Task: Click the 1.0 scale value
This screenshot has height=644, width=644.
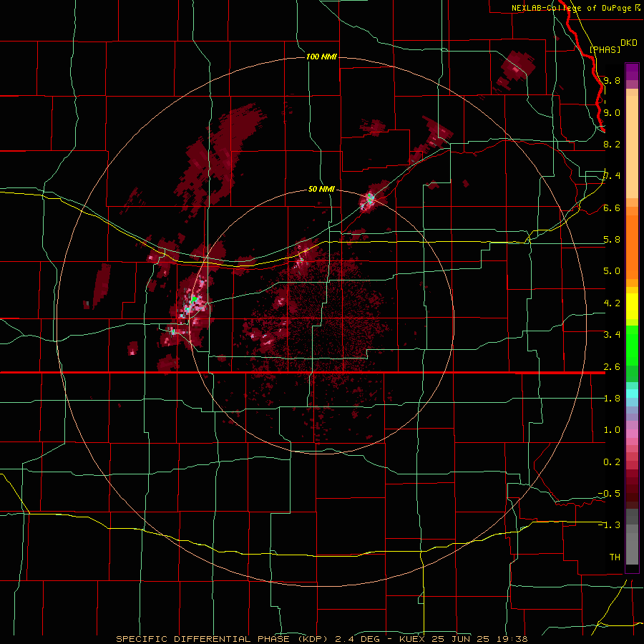Action: [x=612, y=429]
